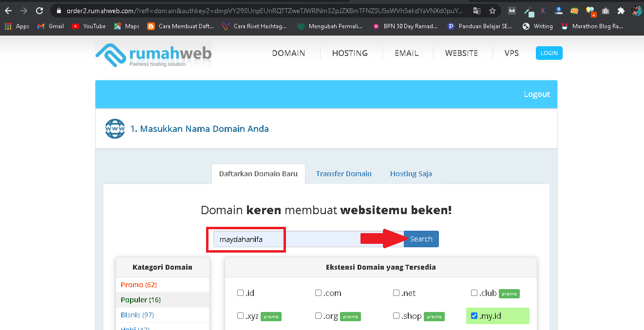Click the Logout link
The height and width of the screenshot is (330, 644).
[x=537, y=94]
